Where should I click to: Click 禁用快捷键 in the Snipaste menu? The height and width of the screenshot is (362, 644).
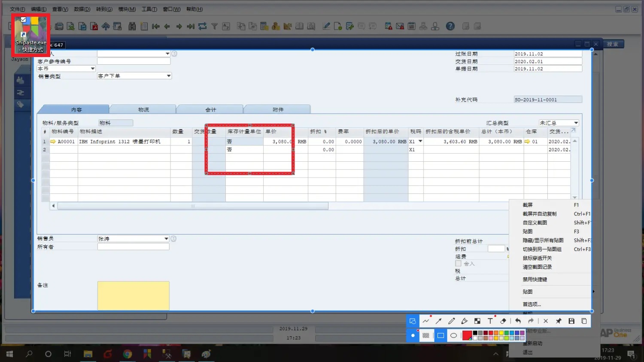tap(535, 279)
